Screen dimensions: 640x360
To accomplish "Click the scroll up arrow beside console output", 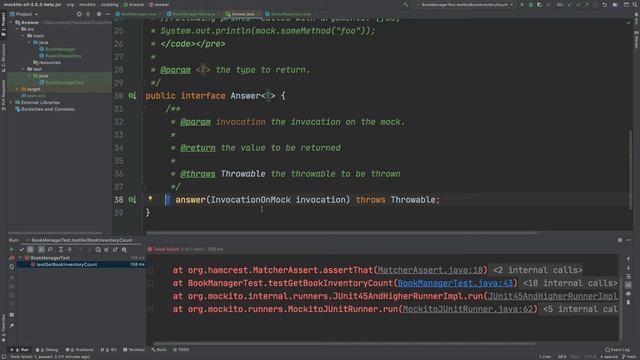I will 628,259.
